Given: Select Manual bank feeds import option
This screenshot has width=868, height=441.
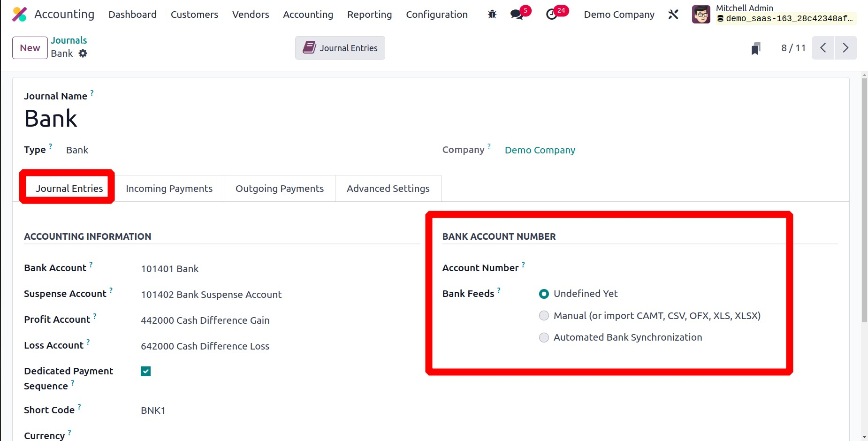Looking at the screenshot, I should coord(544,316).
